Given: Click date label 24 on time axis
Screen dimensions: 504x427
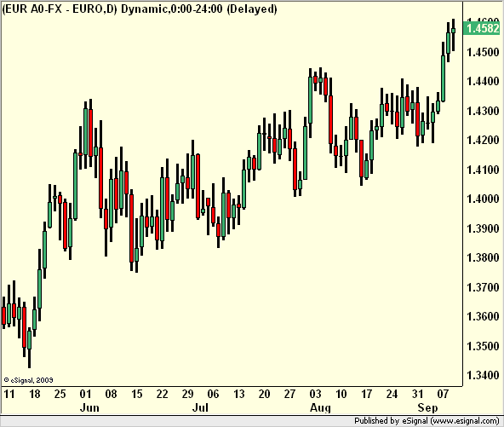Looking at the screenshot, I should [x=392, y=394].
